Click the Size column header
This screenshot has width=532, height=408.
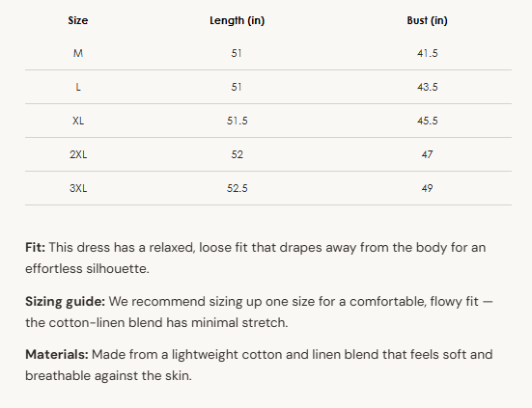coord(78,20)
